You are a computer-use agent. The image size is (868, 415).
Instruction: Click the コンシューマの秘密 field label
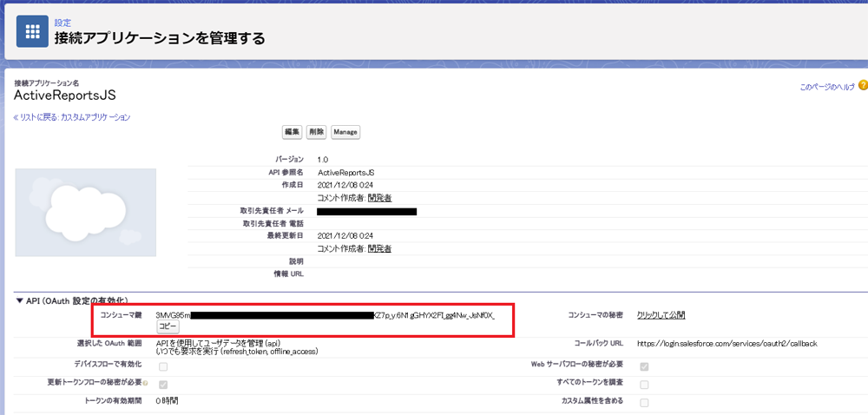click(x=595, y=315)
